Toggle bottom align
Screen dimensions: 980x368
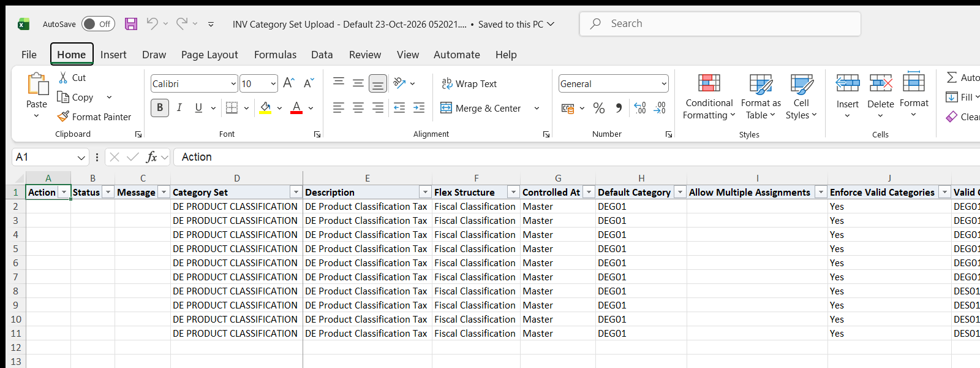point(378,83)
